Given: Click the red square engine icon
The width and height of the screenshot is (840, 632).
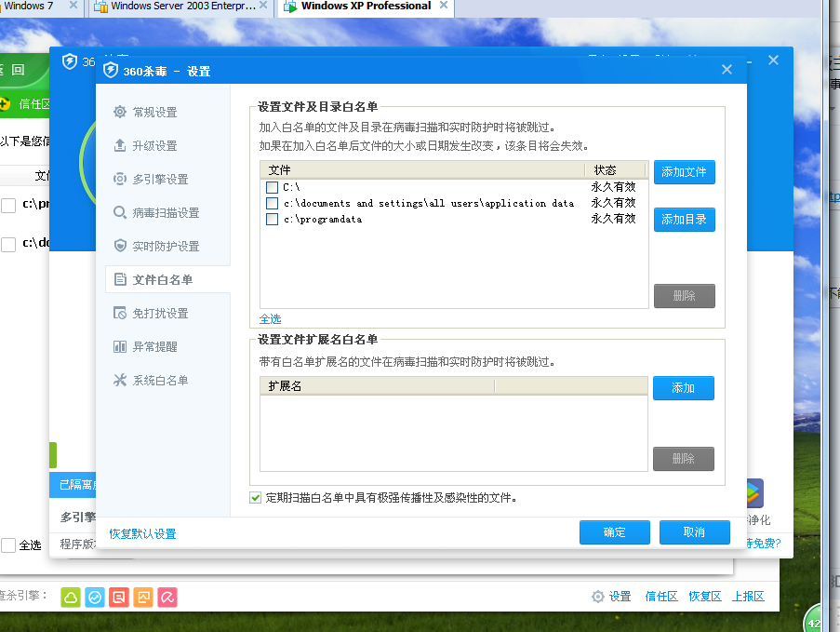Looking at the screenshot, I should coord(119,598).
